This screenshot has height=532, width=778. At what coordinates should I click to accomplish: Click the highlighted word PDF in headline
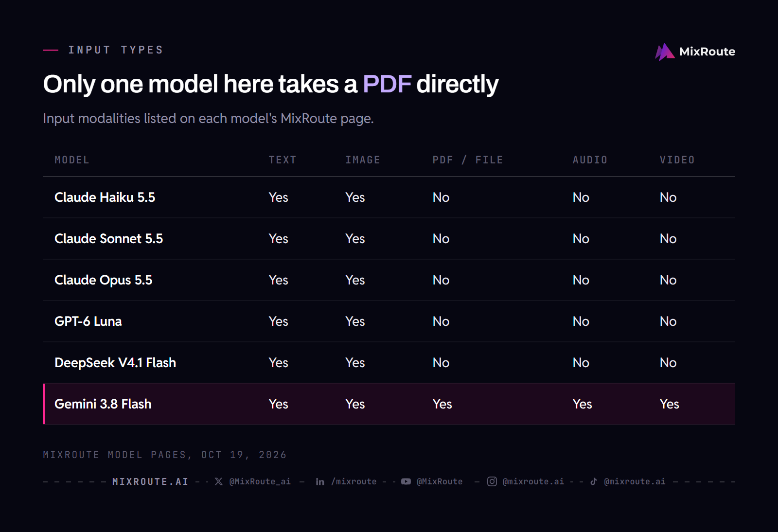(387, 84)
